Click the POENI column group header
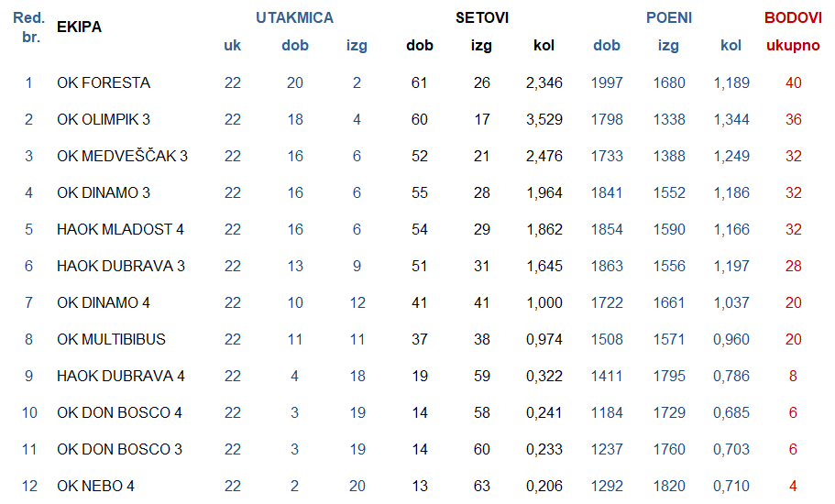Screen dimensions: 835x504 (669, 18)
